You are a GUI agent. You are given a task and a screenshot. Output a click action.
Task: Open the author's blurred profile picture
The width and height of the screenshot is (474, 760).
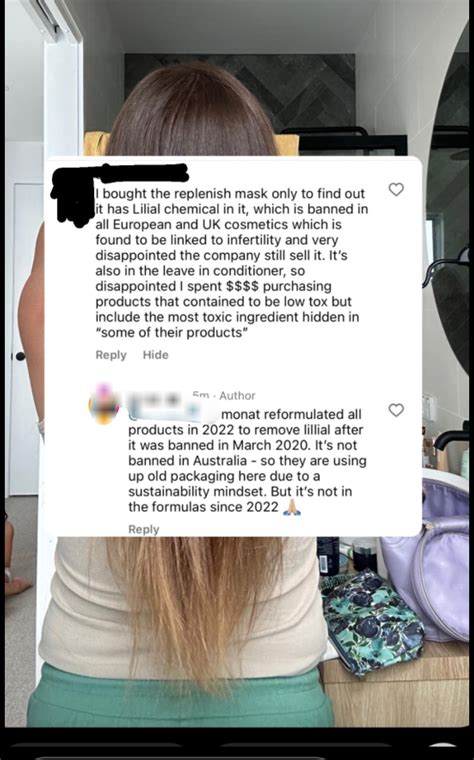tap(103, 404)
